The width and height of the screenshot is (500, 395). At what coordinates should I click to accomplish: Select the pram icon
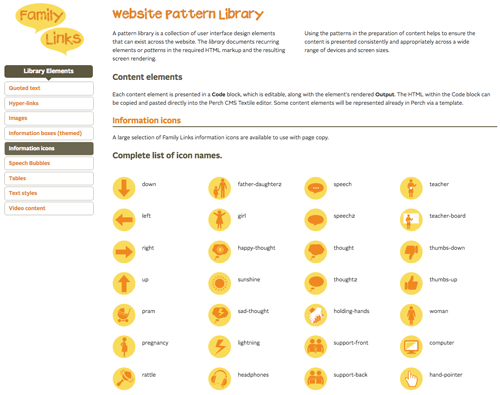click(124, 315)
